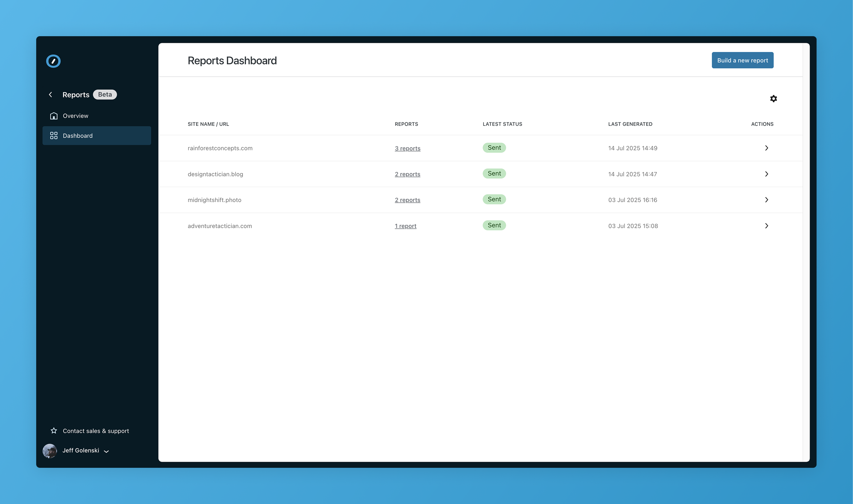Open rainforestconcepts.com row chevron
Screen dimensions: 853x504
pos(766,148)
